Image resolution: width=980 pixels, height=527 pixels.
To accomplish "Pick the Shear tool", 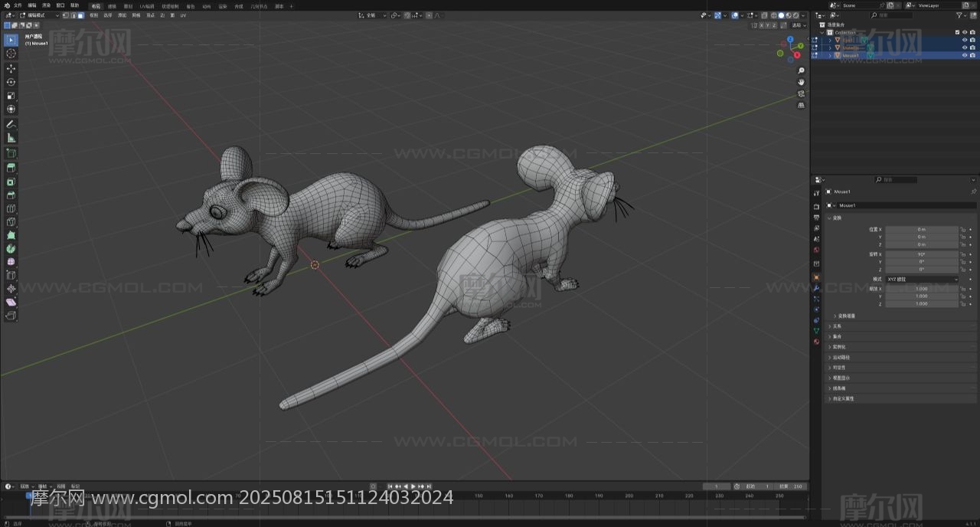I will tap(11, 302).
